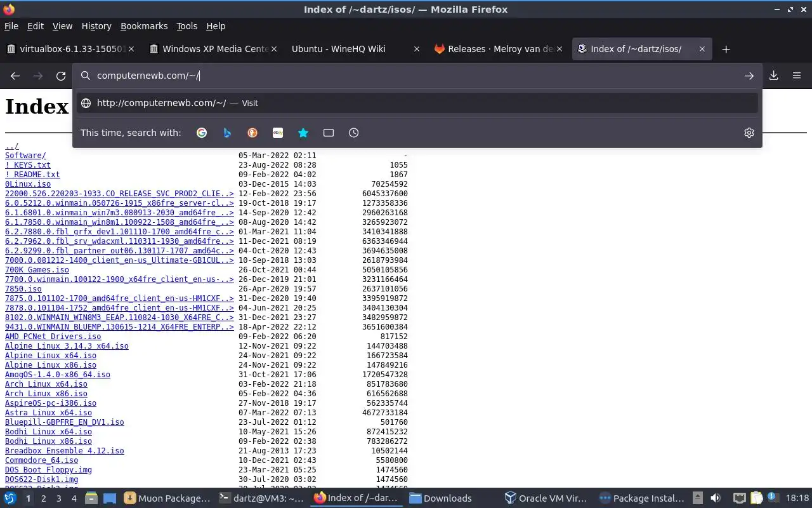The image size is (812, 508).
Task: Open Muon Package taskbar window
Action: [167, 498]
